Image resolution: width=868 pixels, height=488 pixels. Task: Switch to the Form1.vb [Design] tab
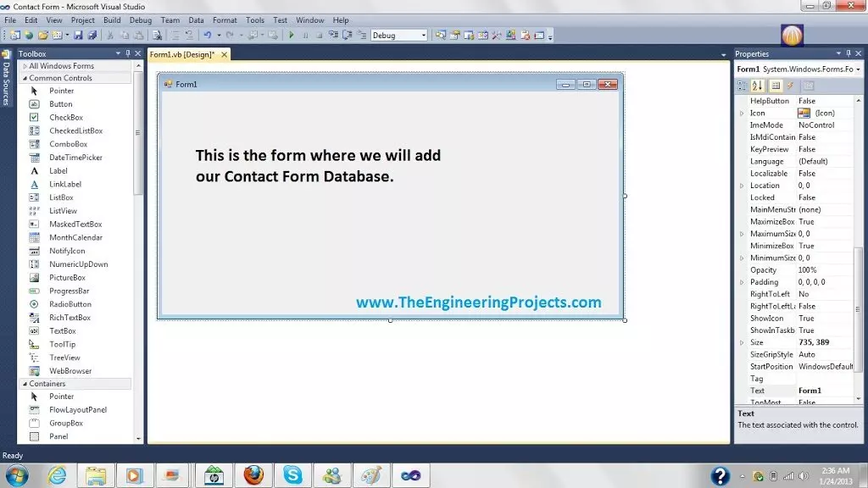tap(181, 53)
